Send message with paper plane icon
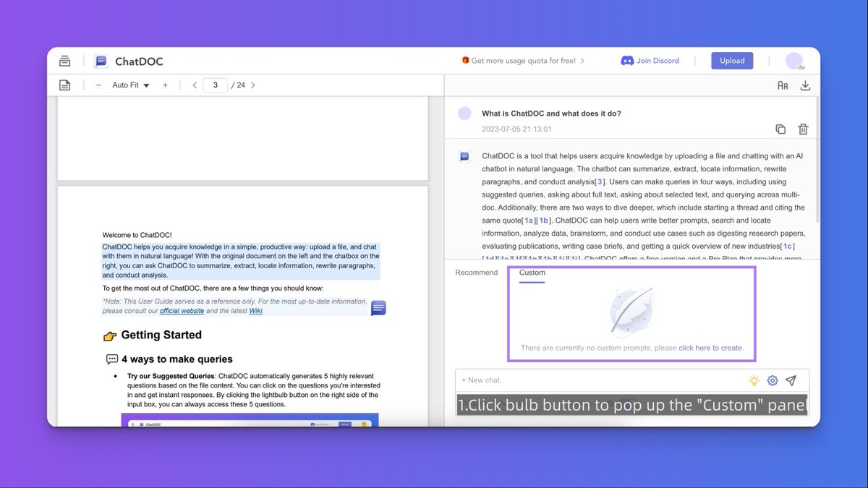The image size is (868, 488). [x=791, y=380]
